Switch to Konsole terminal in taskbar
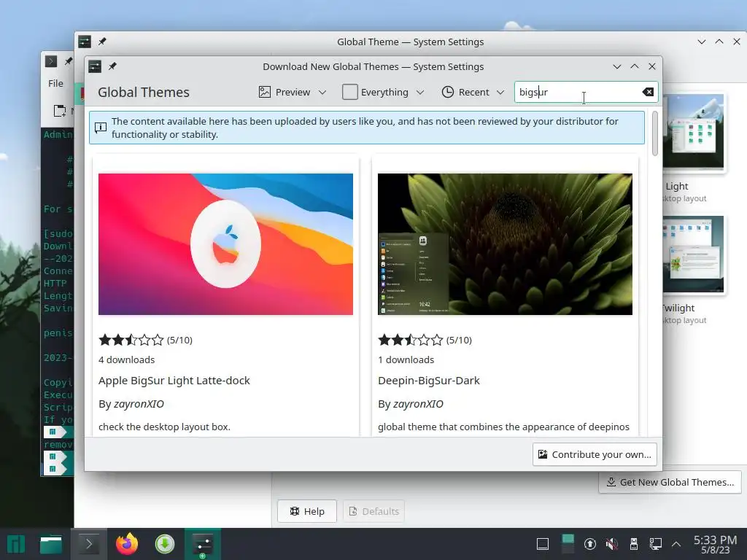Image resolution: width=747 pixels, height=560 pixels. tap(88, 544)
